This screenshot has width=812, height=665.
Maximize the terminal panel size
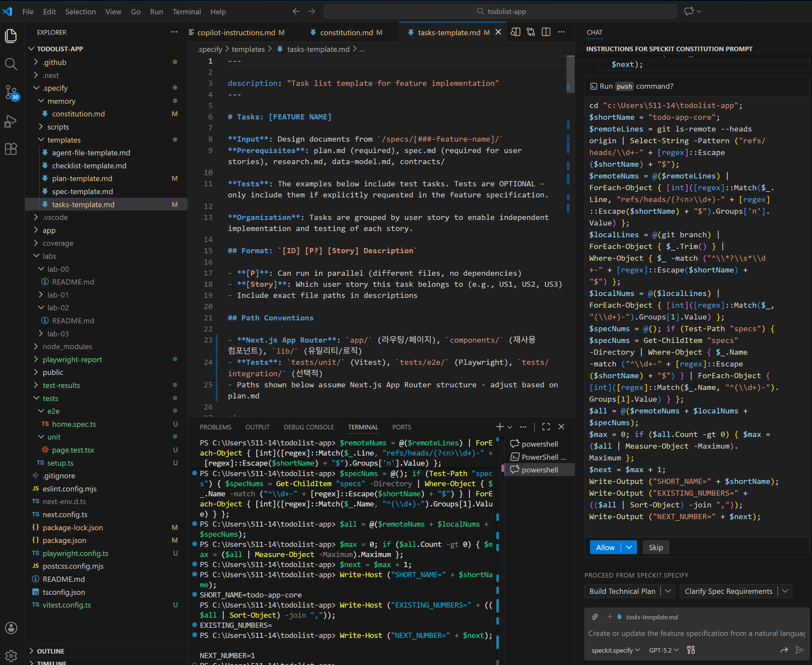coord(546,427)
